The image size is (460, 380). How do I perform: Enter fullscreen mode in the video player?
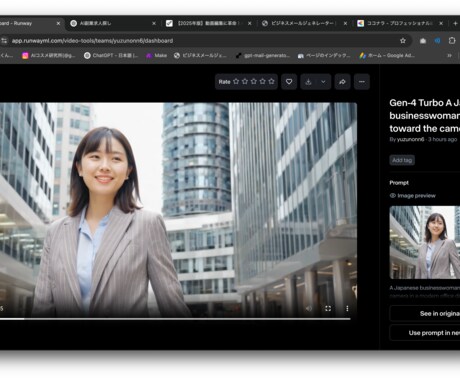pyautogui.click(x=328, y=309)
